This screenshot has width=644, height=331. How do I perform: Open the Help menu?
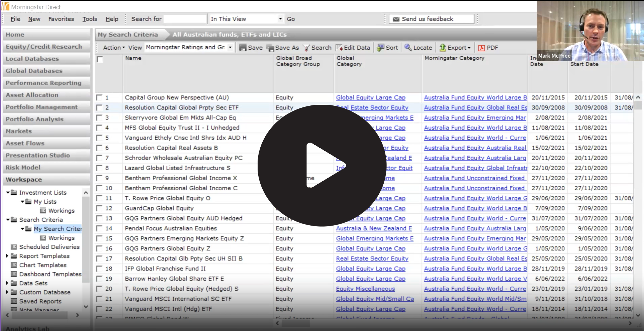click(x=112, y=19)
